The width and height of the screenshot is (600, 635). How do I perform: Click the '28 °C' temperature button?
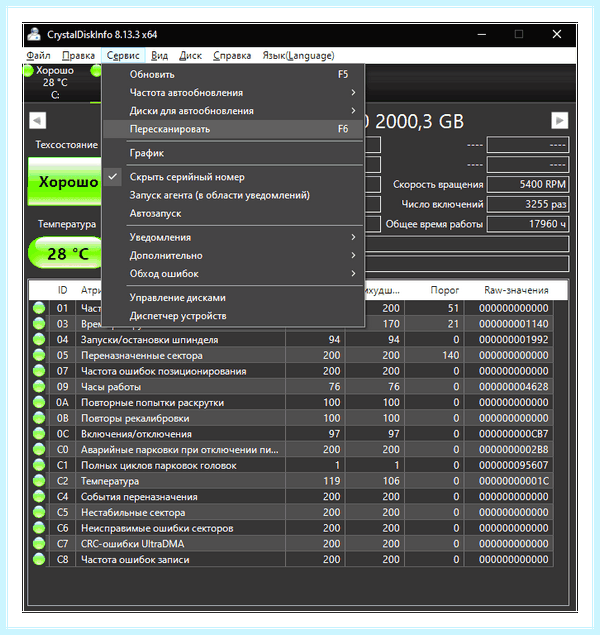point(66,253)
